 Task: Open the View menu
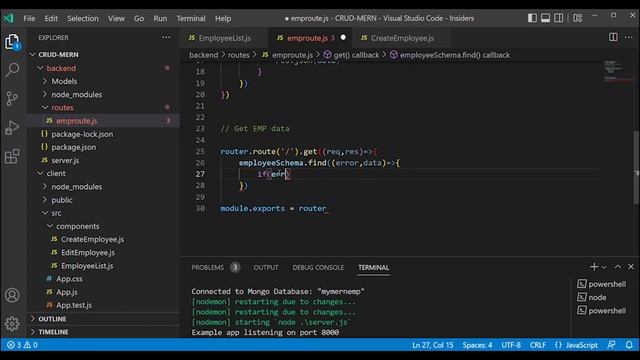tap(116, 18)
